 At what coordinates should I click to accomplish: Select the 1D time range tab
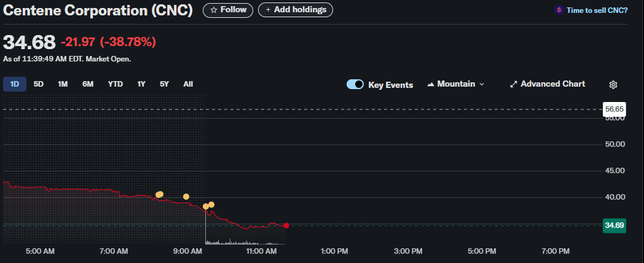point(15,84)
